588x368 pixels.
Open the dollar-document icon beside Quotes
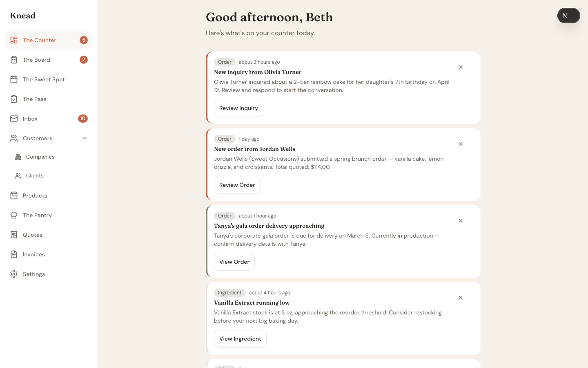tap(14, 235)
